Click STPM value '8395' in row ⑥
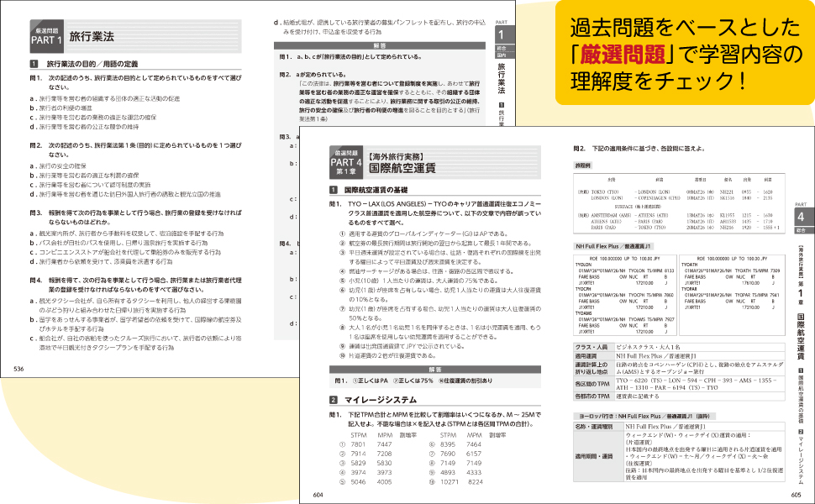The image size is (815, 504). point(448,444)
